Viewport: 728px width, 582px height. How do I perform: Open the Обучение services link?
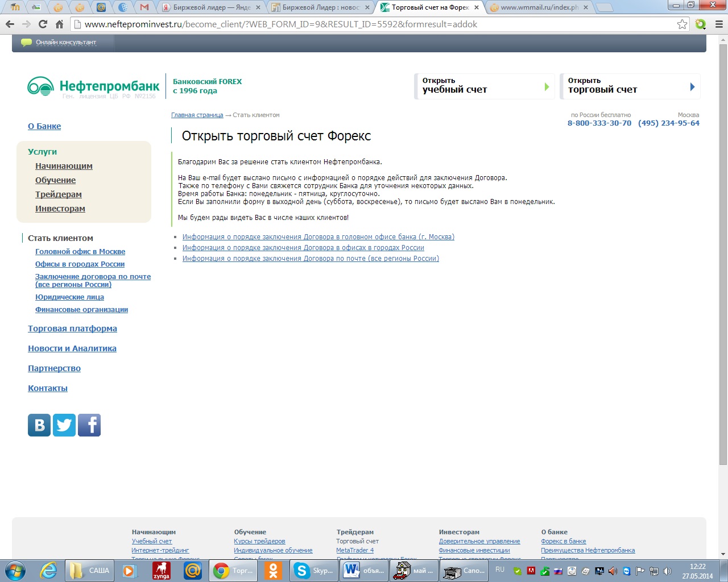[55, 180]
